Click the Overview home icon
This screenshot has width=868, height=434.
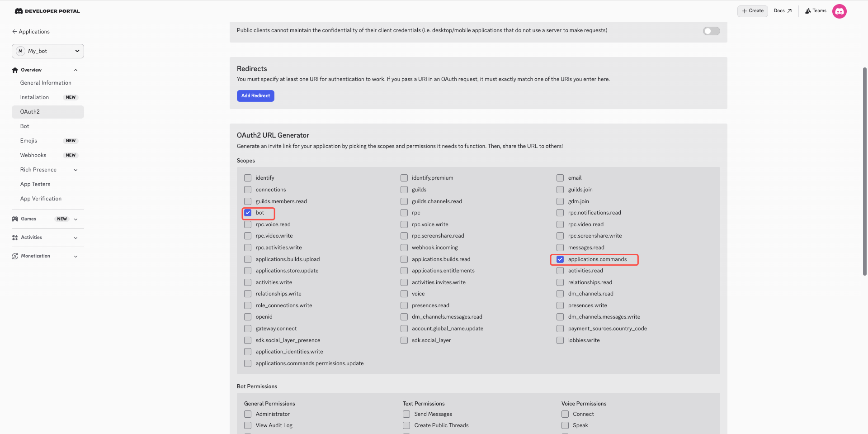pos(15,70)
